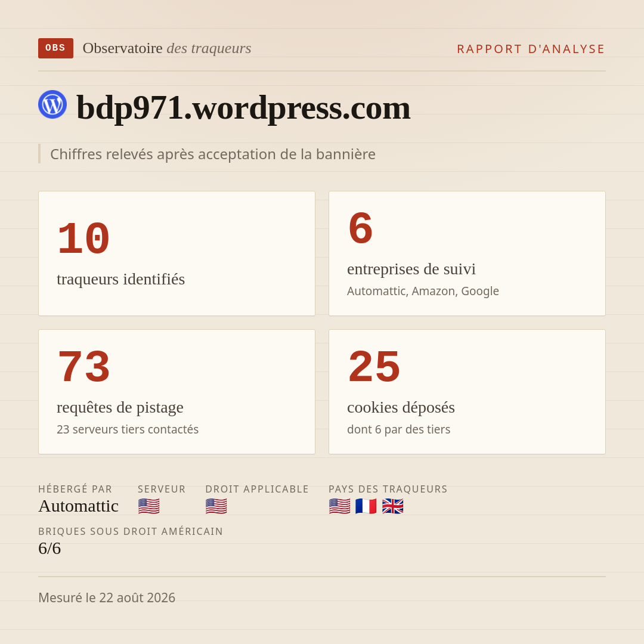The image size is (644, 644).
Task: Click the UK flag under Pays des traqueurs
Action: (x=392, y=506)
